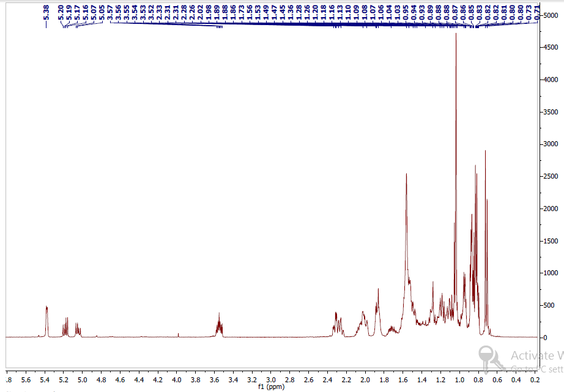564x392 pixels.
Task: Click the 5000 intensity axis value
Action: [551, 15]
